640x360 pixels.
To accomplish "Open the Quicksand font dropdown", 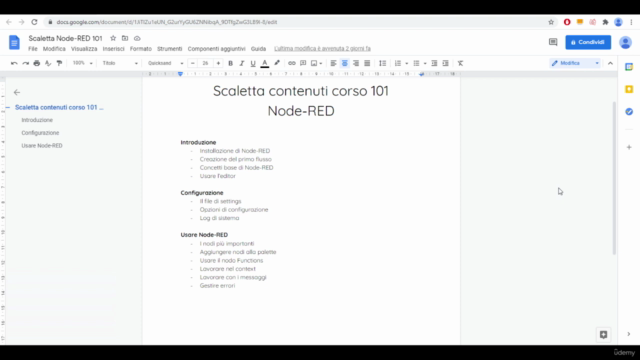I will tap(165, 63).
